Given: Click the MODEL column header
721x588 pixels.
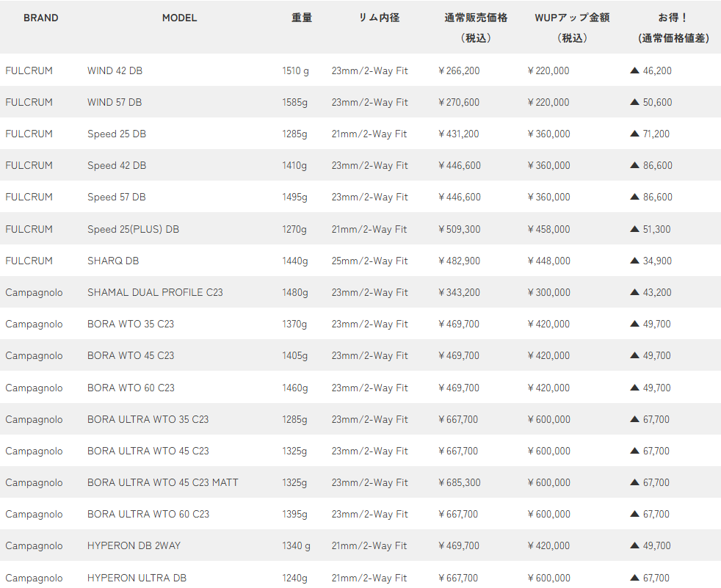Looking at the screenshot, I should (179, 18).
